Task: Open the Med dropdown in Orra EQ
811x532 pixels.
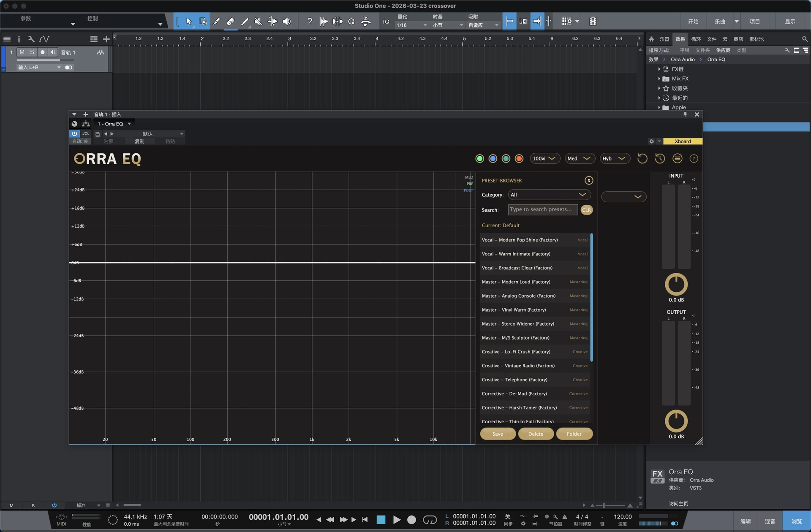Action: pyautogui.click(x=580, y=159)
